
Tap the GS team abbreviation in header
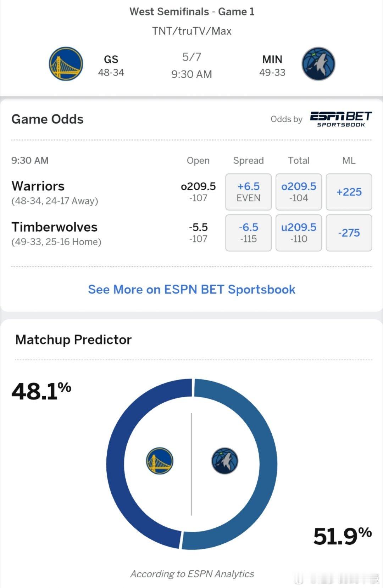(x=111, y=59)
